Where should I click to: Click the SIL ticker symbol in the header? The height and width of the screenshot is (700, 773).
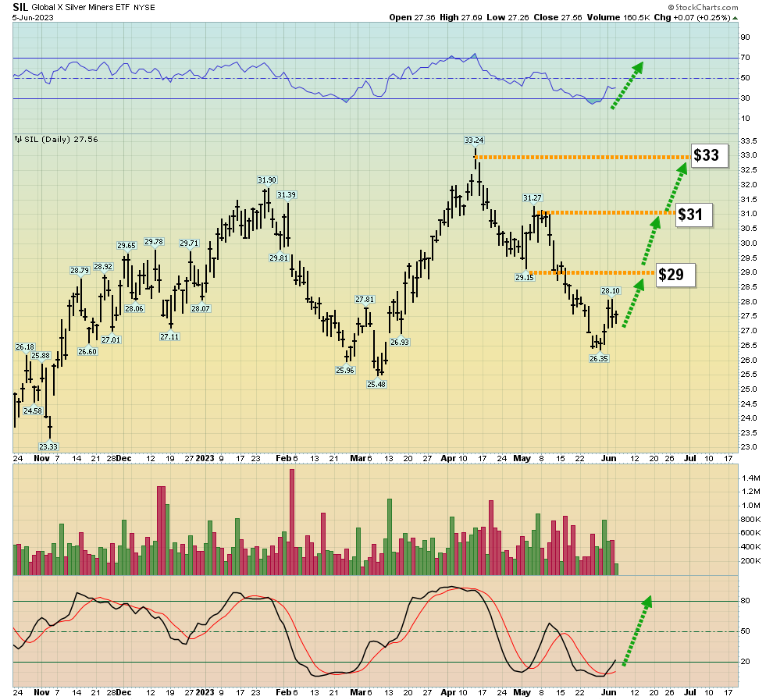click(x=20, y=6)
